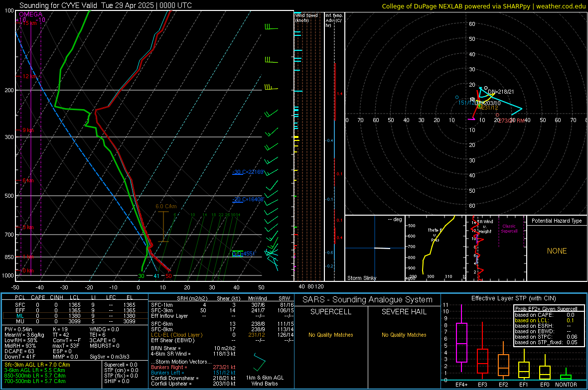Click the 'SigSvr = 0 m3/s3' value
The width and height of the screenshot is (588, 390).
(x=110, y=357)
